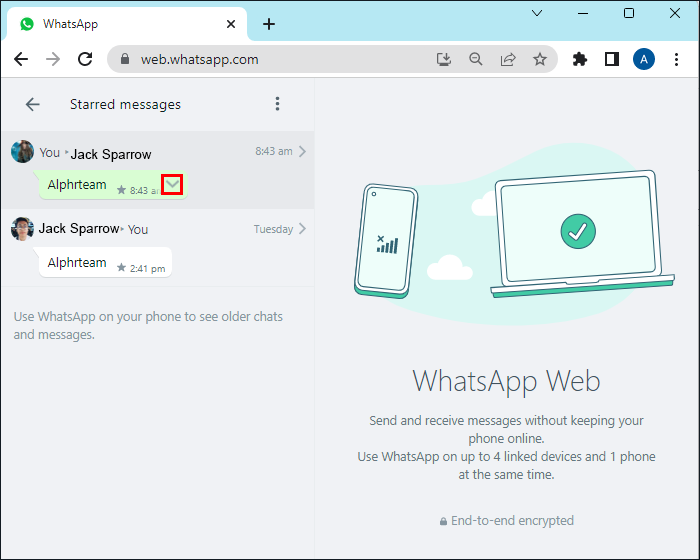
Task: Open Starred messages three-dot menu
Action: pos(277,104)
